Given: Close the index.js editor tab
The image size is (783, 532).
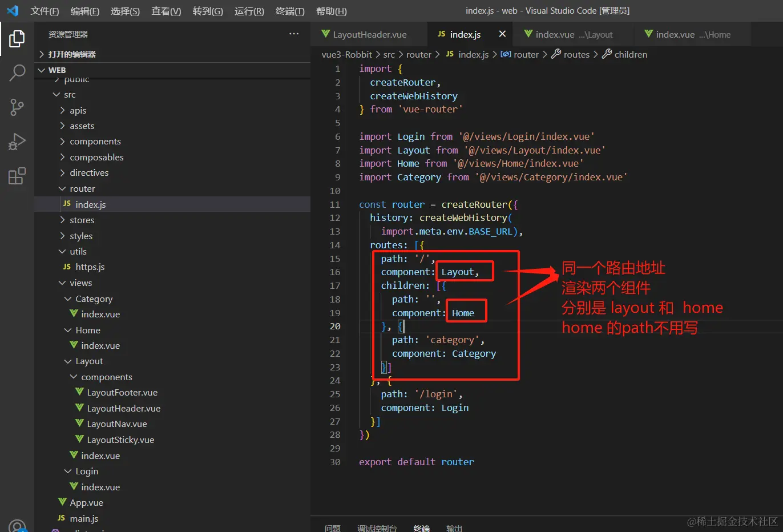Looking at the screenshot, I should 502,34.
